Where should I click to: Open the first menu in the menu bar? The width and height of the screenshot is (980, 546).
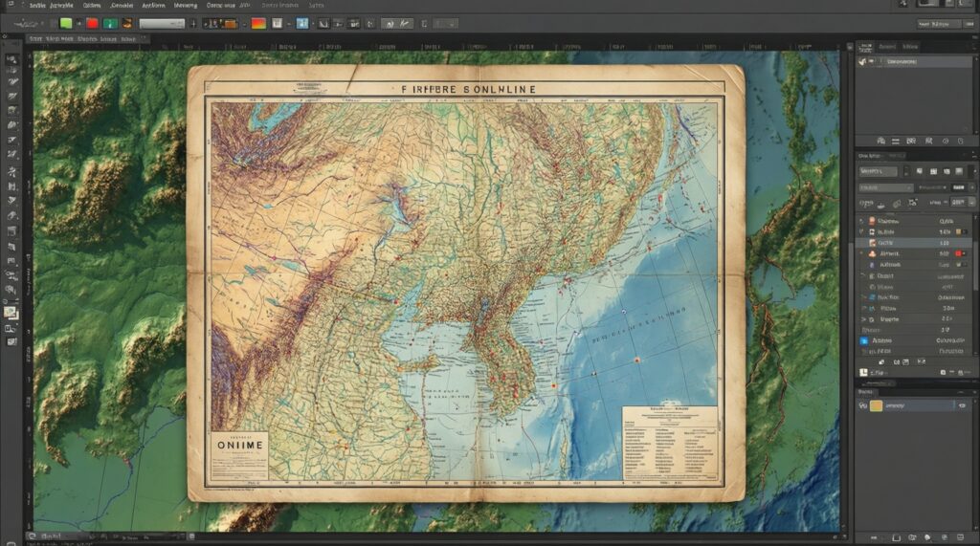[35, 6]
